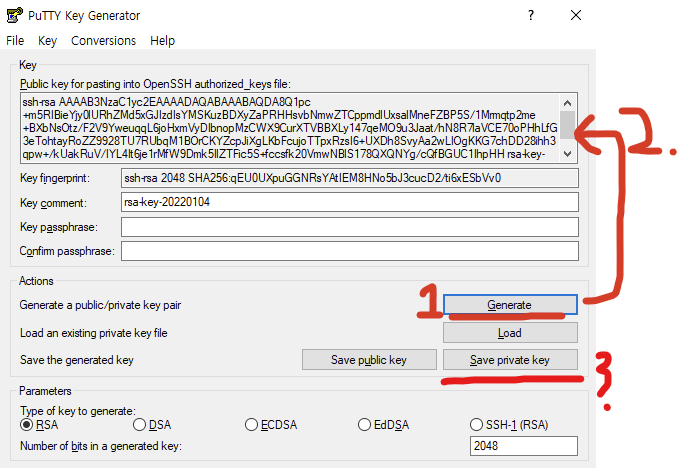Click the 'Confirm passphrase:' label
The height and width of the screenshot is (470, 683).
click(x=67, y=251)
